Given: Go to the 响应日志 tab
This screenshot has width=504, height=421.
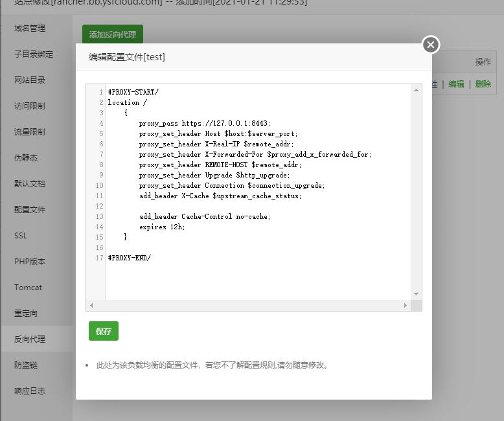Looking at the screenshot, I should (x=30, y=391).
